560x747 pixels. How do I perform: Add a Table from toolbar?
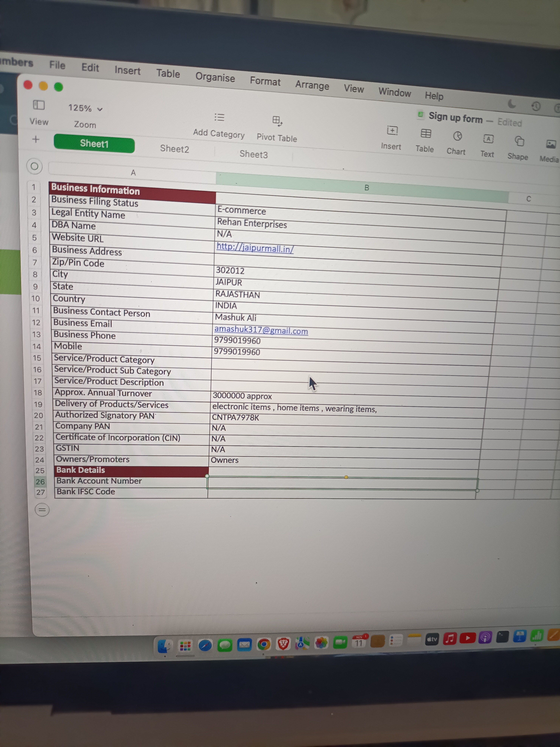click(426, 134)
